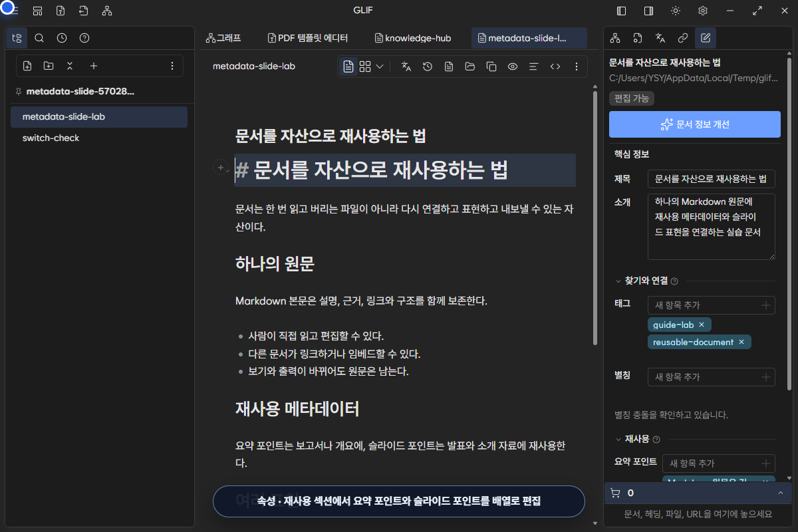
Task: Open the search panel in left sidebar
Action: coord(39,38)
